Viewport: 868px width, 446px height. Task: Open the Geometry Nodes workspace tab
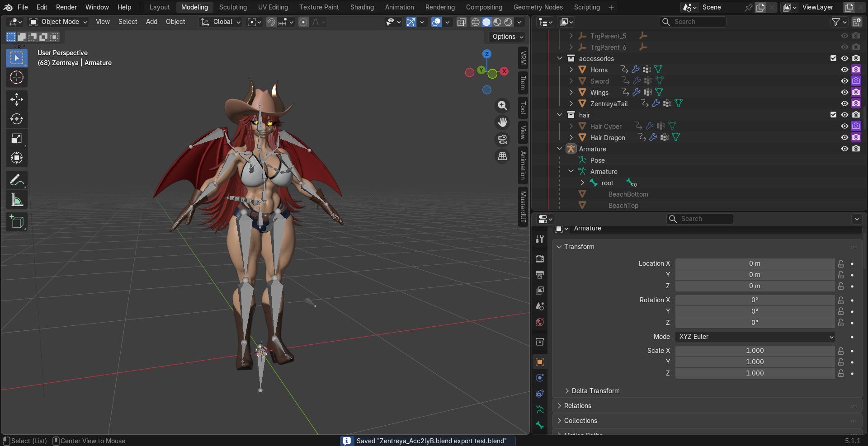point(538,7)
